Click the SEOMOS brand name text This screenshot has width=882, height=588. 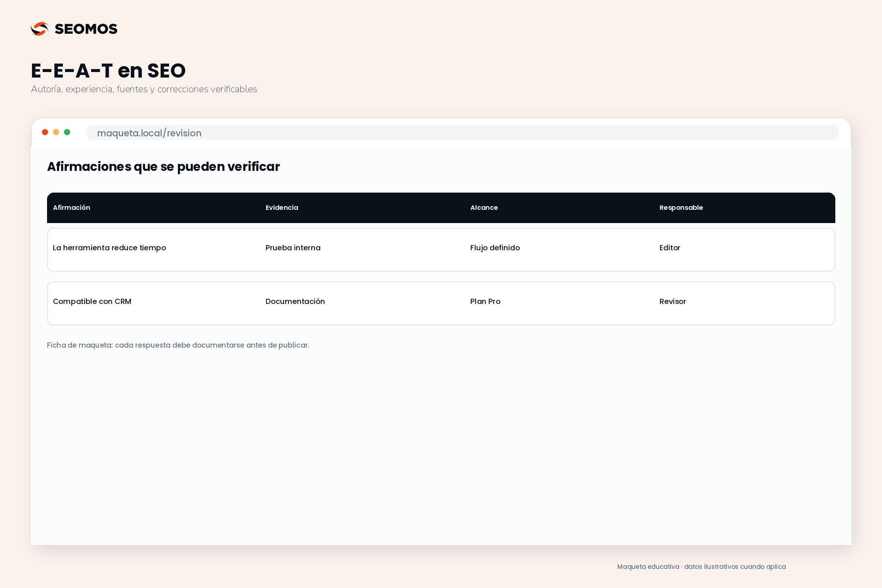point(86,29)
